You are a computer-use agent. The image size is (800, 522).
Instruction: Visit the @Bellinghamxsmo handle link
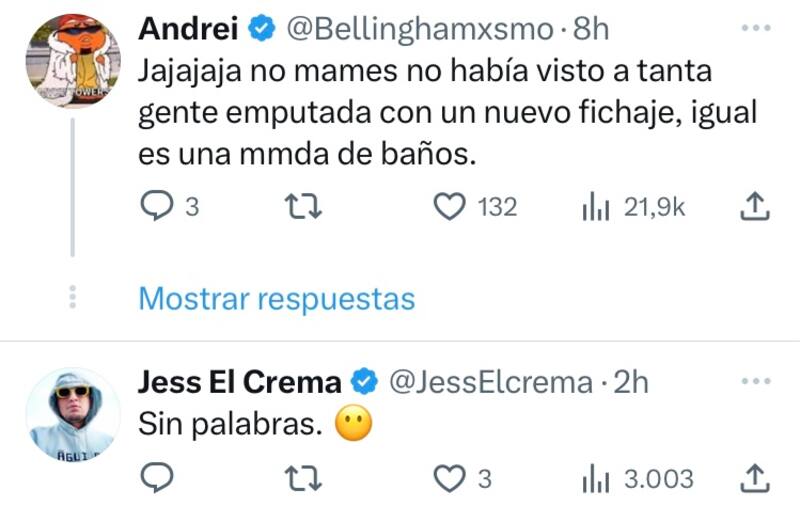tap(420, 30)
